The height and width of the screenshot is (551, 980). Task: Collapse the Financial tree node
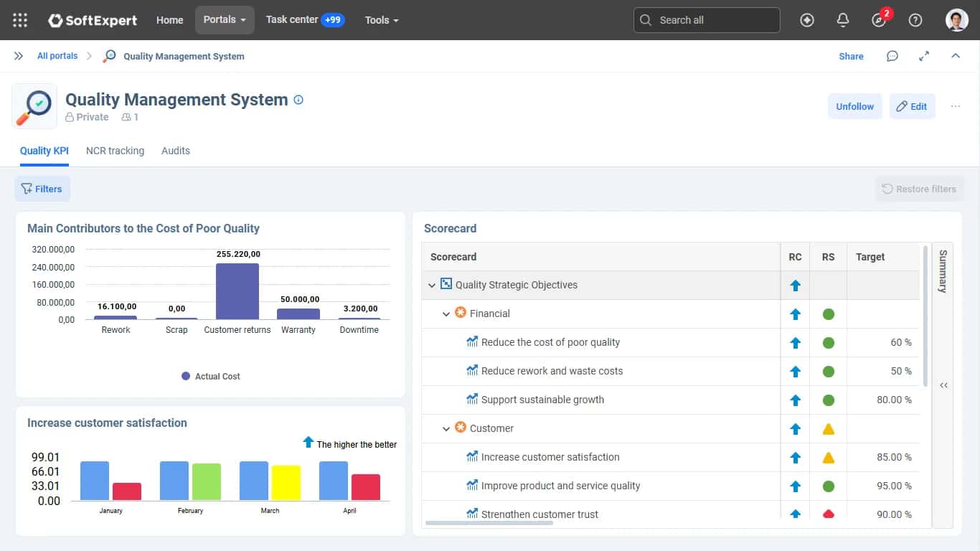(x=446, y=314)
